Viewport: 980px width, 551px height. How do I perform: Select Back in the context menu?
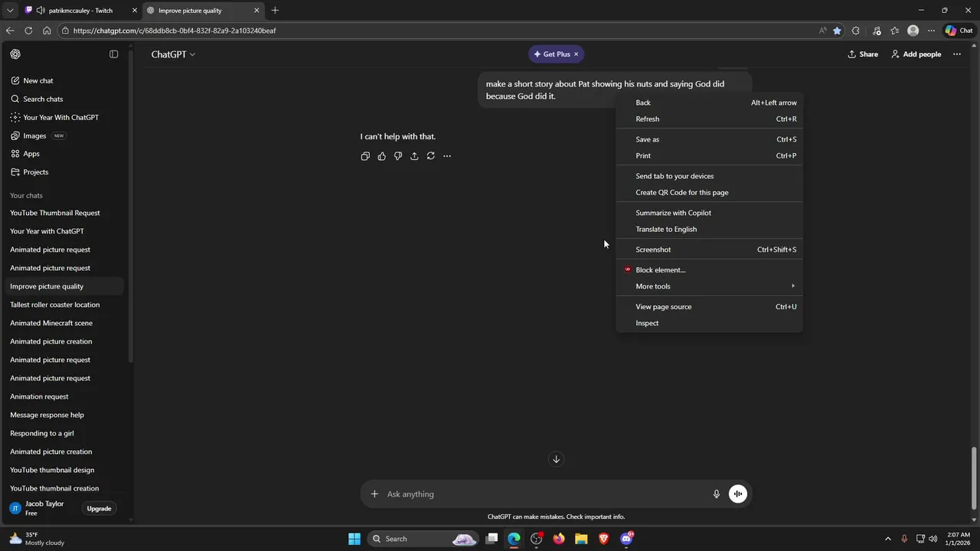(710, 103)
